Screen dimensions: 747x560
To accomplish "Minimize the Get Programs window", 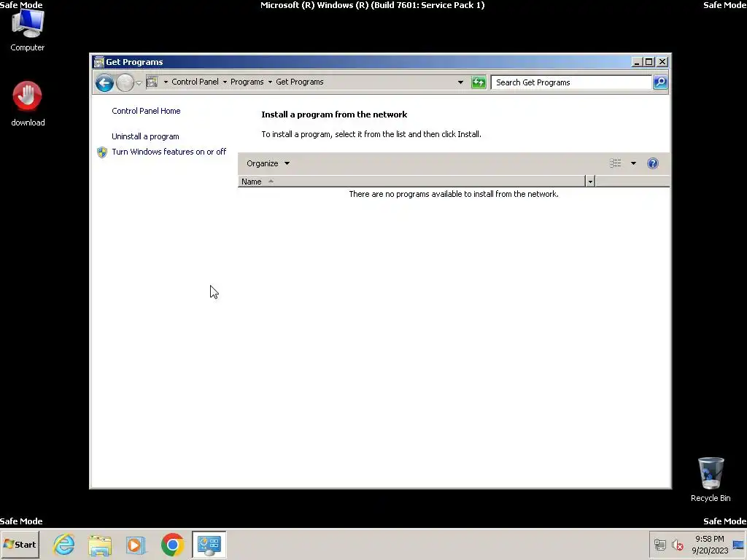I will 637,62.
